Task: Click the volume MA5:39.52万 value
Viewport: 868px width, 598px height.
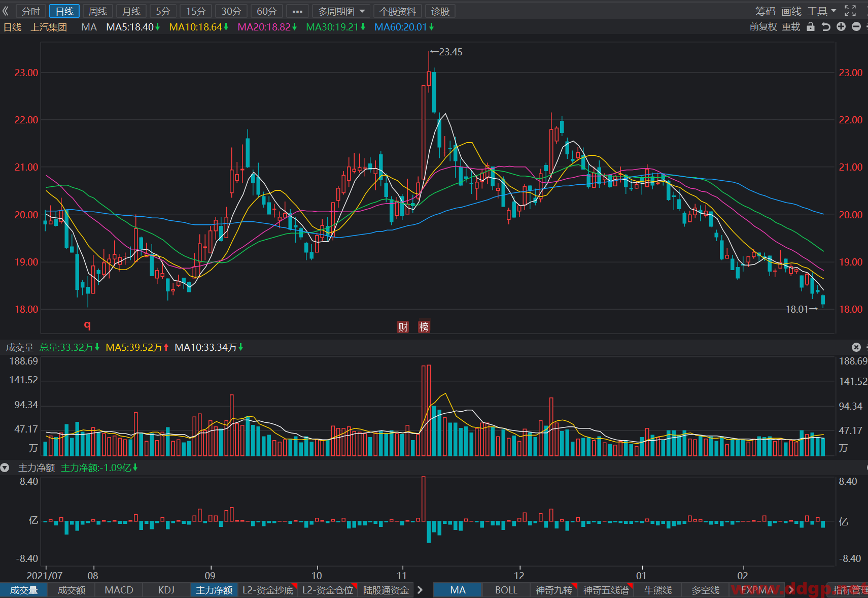Action: pos(137,347)
